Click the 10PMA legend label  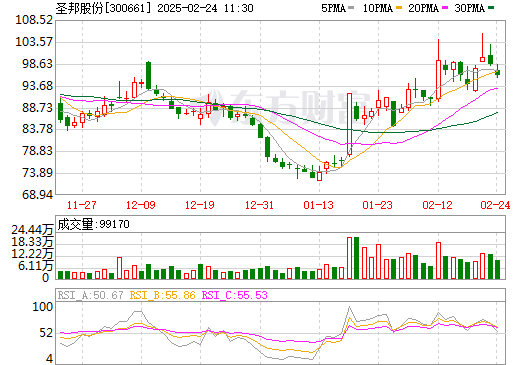click(377, 8)
